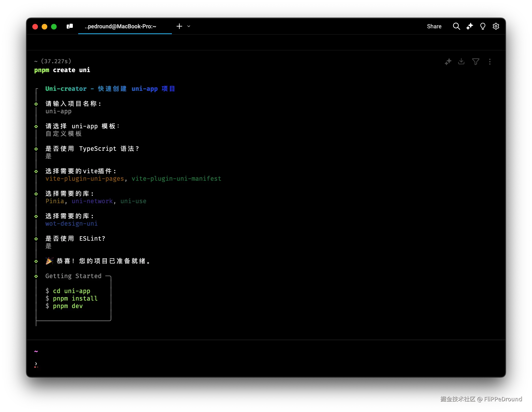
Task: Open the block's three-dot more menu
Action: click(x=490, y=62)
